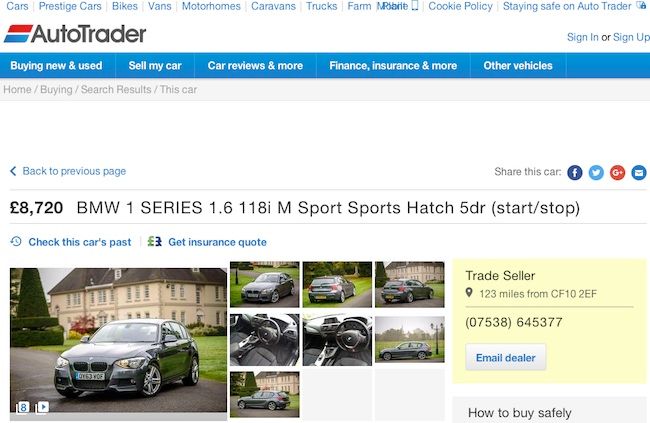Open Search Results breadcrumb link
650x423 pixels.
pyautogui.click(x=116, y=90)
